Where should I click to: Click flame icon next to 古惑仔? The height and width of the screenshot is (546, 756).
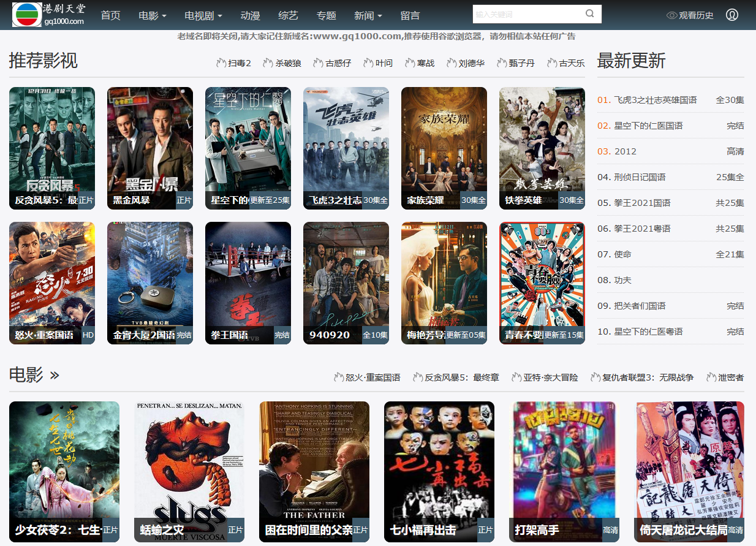[318, 63]
